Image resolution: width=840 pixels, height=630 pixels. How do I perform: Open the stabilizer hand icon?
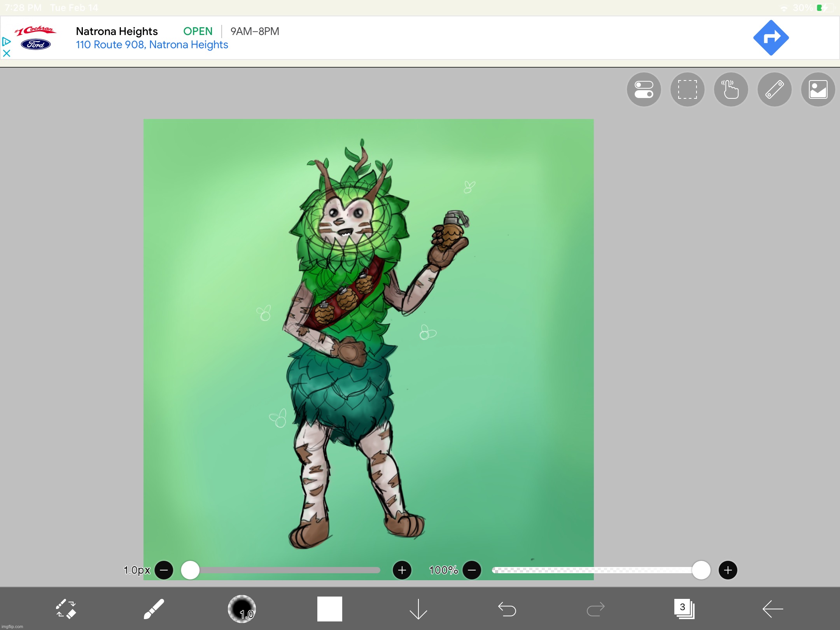[x=731, y=89]
